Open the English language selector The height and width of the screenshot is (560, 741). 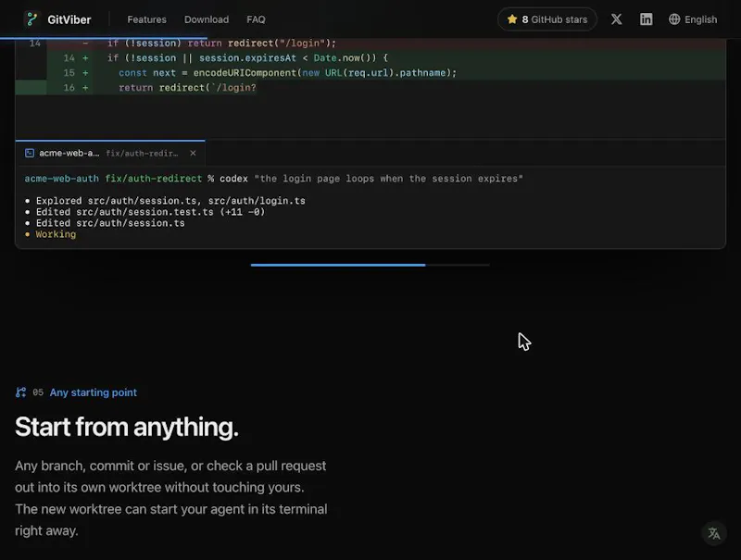693,19
